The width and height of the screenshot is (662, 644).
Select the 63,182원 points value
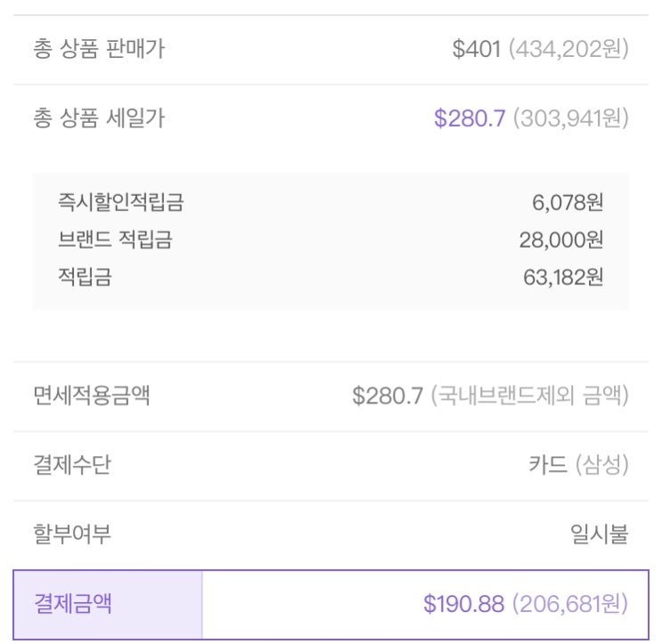point(563,277)
